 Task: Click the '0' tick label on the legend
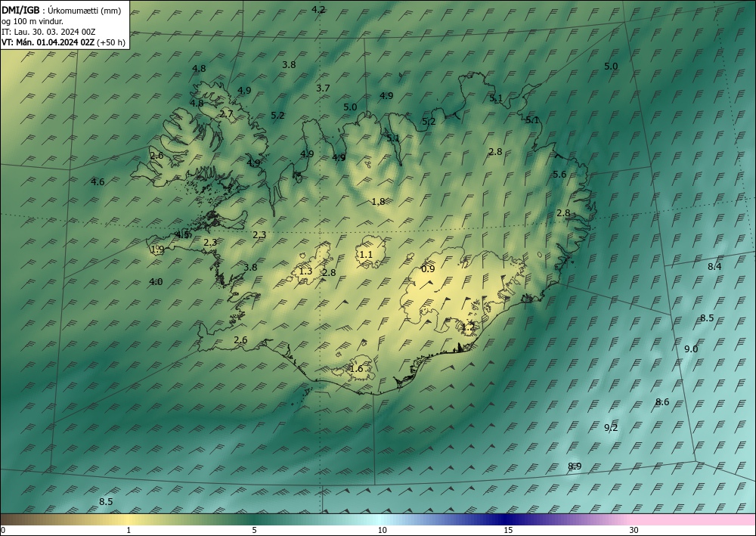(3, 530)
